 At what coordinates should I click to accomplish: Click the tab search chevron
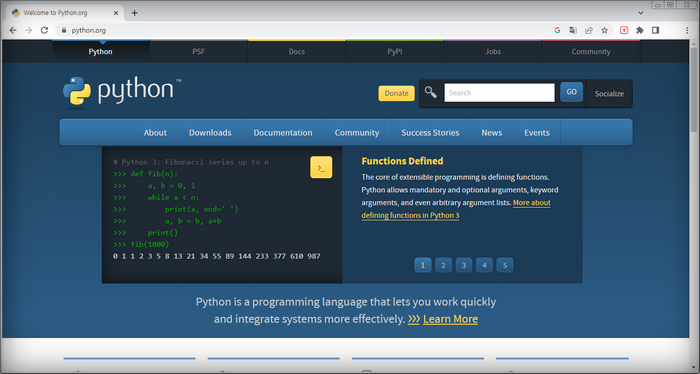641,13
